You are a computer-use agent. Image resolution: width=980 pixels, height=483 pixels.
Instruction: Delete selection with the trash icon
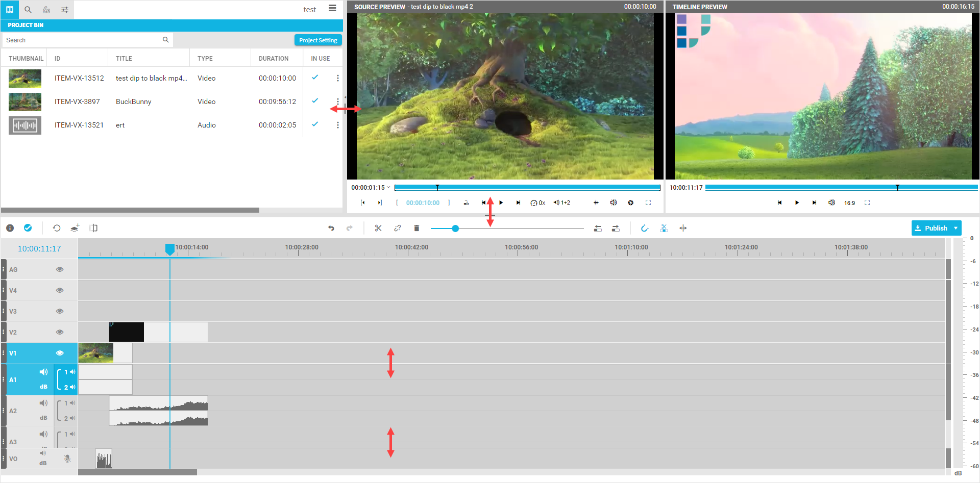[x=416, y=228]
